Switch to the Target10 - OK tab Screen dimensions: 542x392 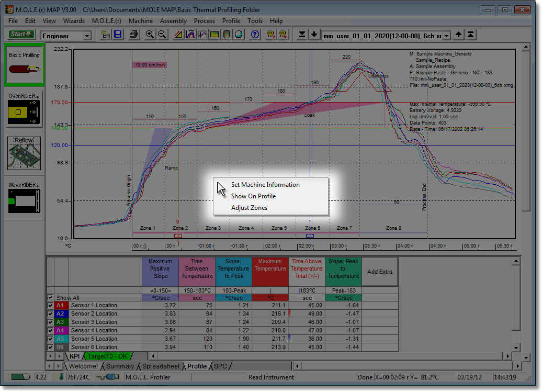pyautogui.click(x=107, y=356)
